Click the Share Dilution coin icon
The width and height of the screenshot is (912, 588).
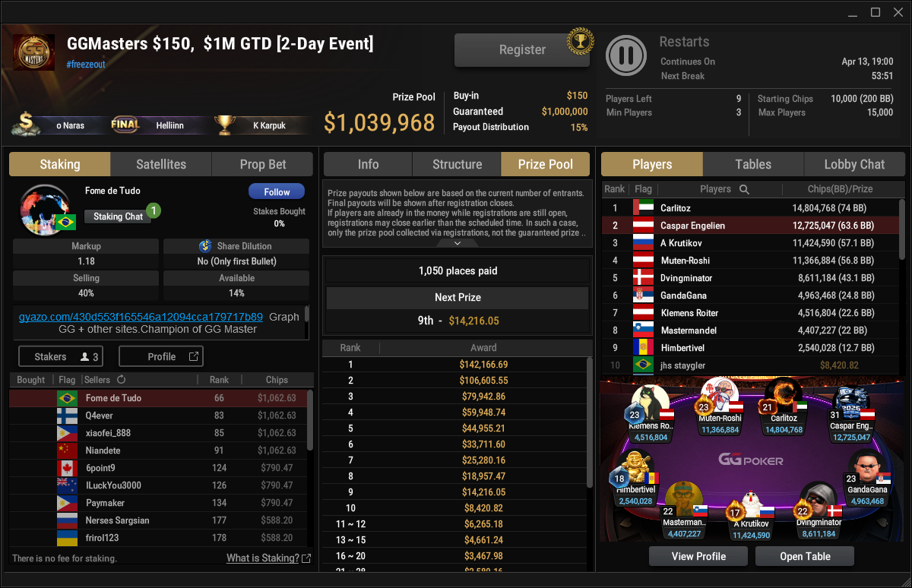(205, 246)
